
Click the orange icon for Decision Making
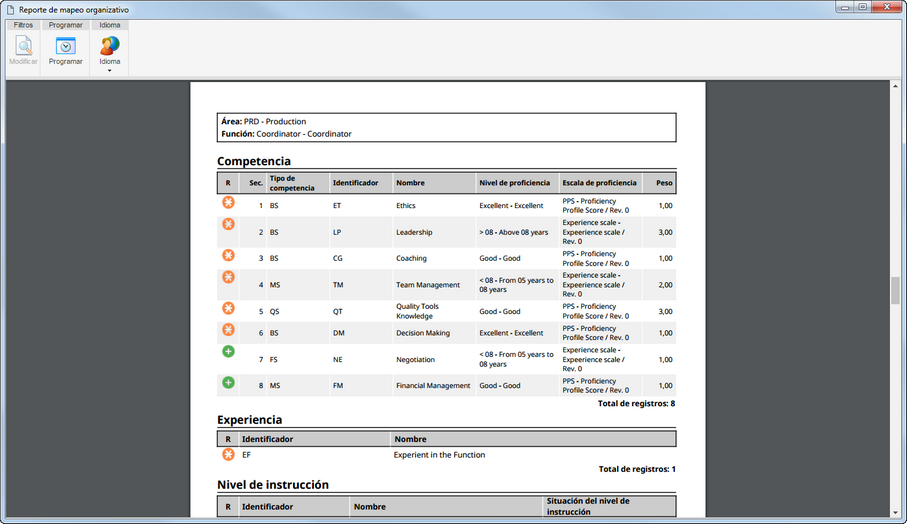(228, 330)
